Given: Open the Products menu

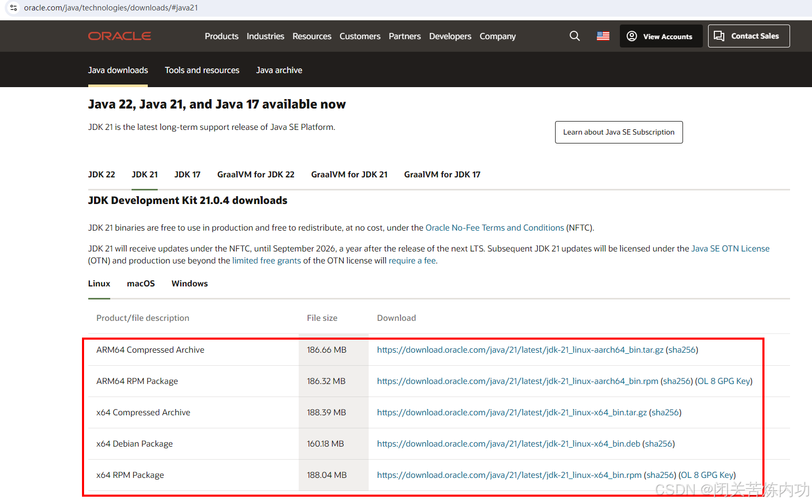Looking at the screenshot, I should coord(221,36).
